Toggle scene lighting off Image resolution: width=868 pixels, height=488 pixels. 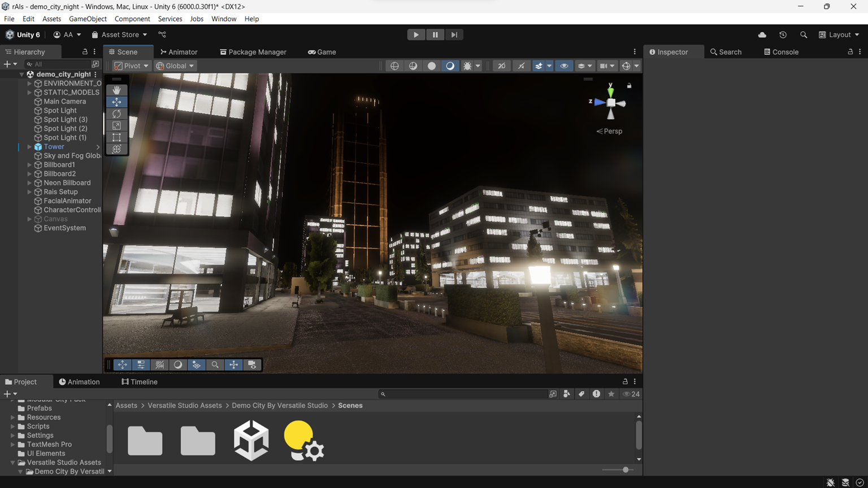pyautogui.click(x=521, y=66)
